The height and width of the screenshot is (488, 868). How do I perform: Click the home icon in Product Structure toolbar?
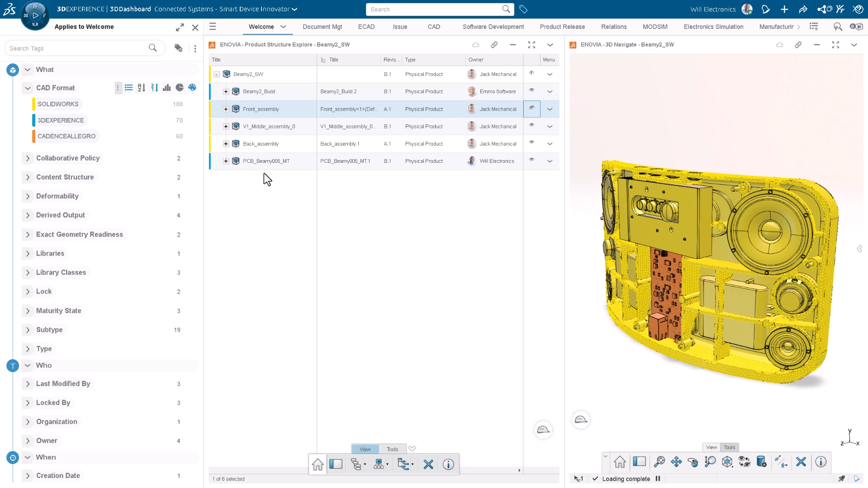pos(318,464)
